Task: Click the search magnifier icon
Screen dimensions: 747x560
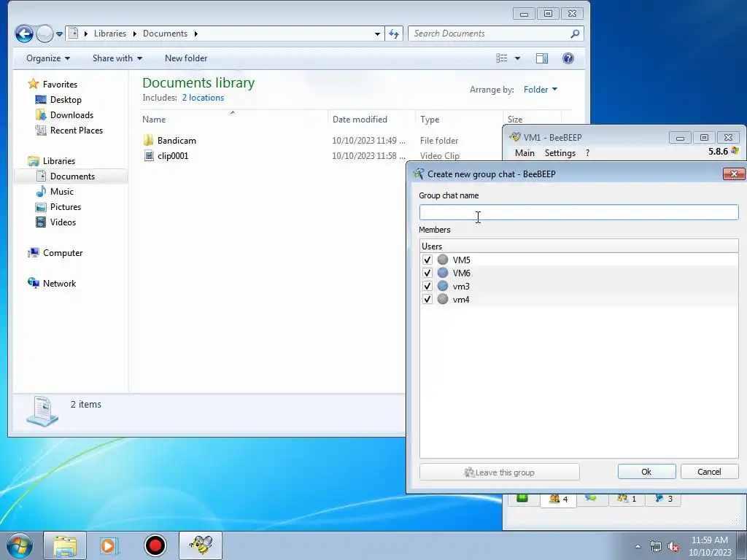Action: pyautogui.click(x=575, y=34)
